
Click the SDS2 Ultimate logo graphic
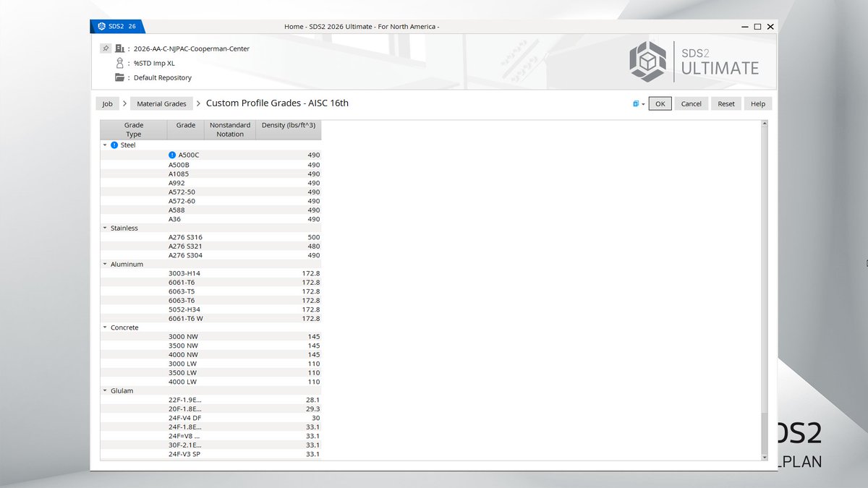pyautogui.click(x=647, y=61)
